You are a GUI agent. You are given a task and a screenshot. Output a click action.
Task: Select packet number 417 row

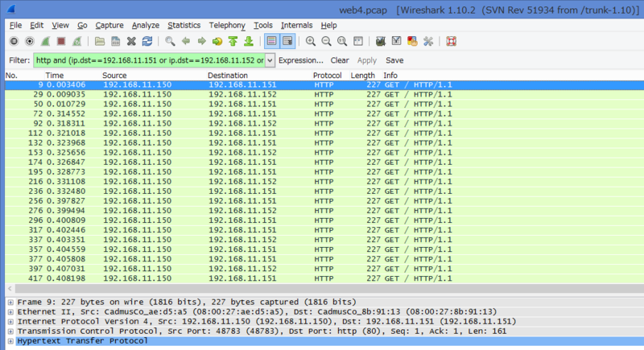tap(324, 278)
